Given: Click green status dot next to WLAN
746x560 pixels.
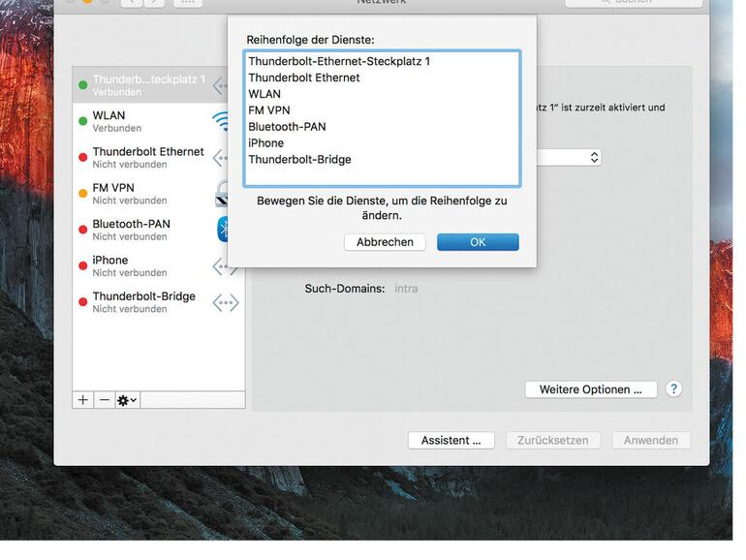Looking at the screenshot, I should (82, 121).
